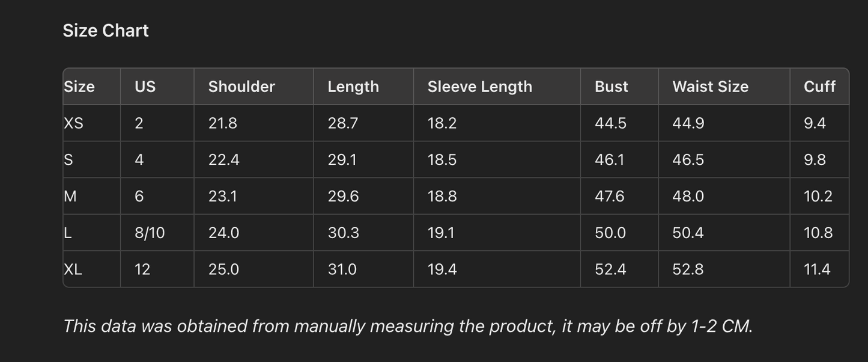This screenshot has width=868, height=362.
Task: Click the manual measurement disclaimer text
Action: pyautogui.click(x=408, y=326)
